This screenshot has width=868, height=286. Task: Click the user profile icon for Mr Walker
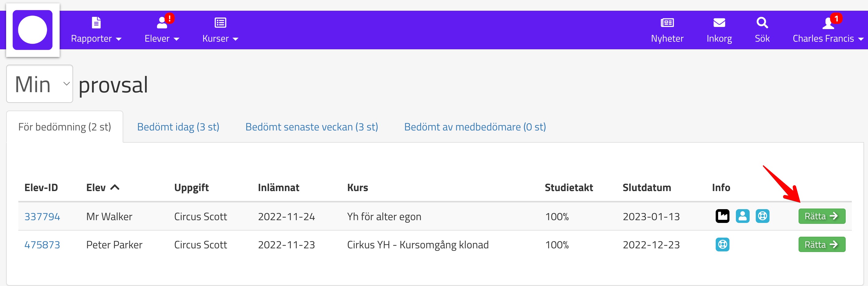coord(742,216)
